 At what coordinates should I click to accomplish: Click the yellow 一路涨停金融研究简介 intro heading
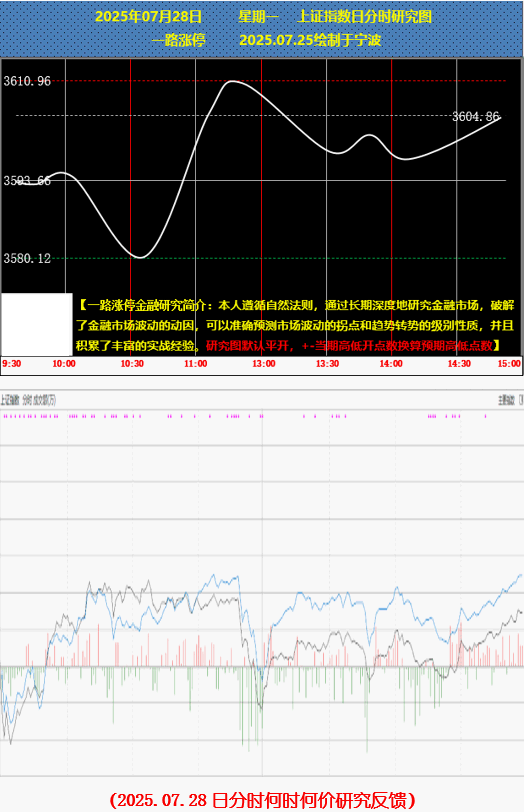point(143,305)
